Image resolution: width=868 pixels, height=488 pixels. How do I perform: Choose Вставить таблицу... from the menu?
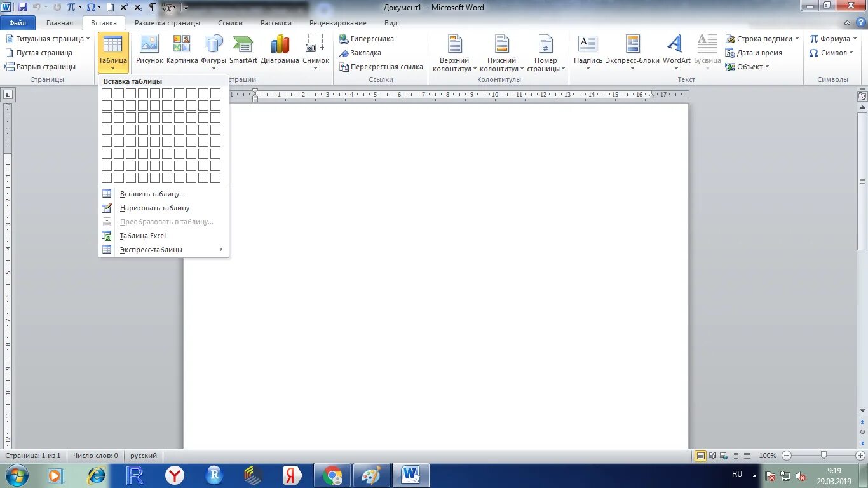[163, 194]
